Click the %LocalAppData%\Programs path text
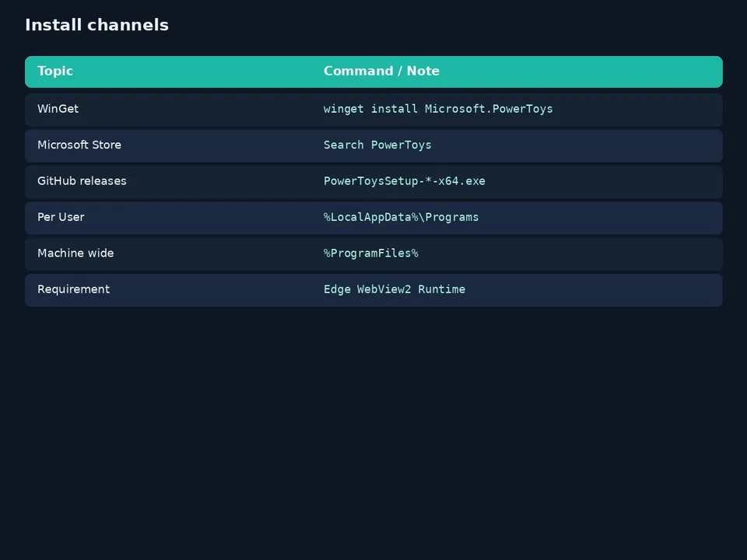The height and width of the screenshot is (560, 747). point(401,217)
